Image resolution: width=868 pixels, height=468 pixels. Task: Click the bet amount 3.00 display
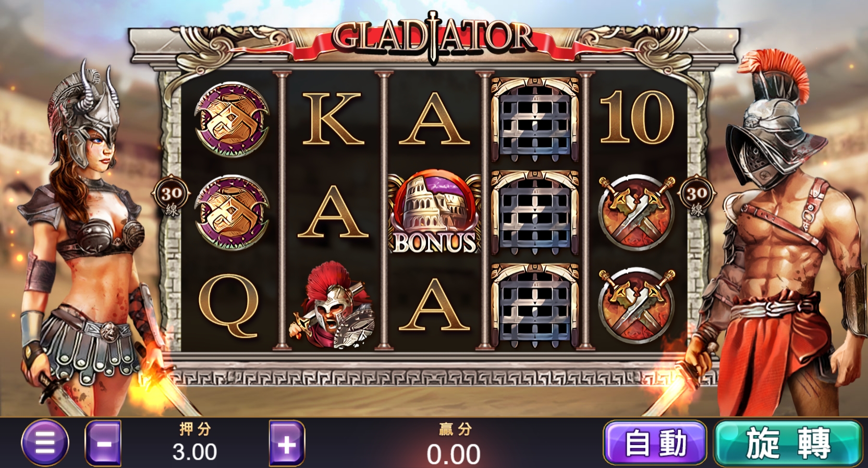[195, 452]
